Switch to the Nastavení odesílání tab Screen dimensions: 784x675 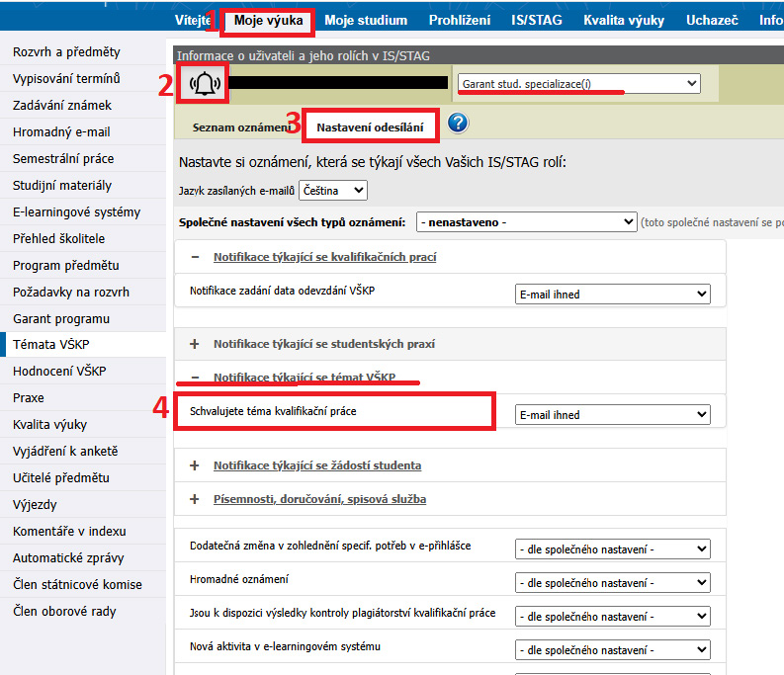pyautogui.click(x=370, y=127)
